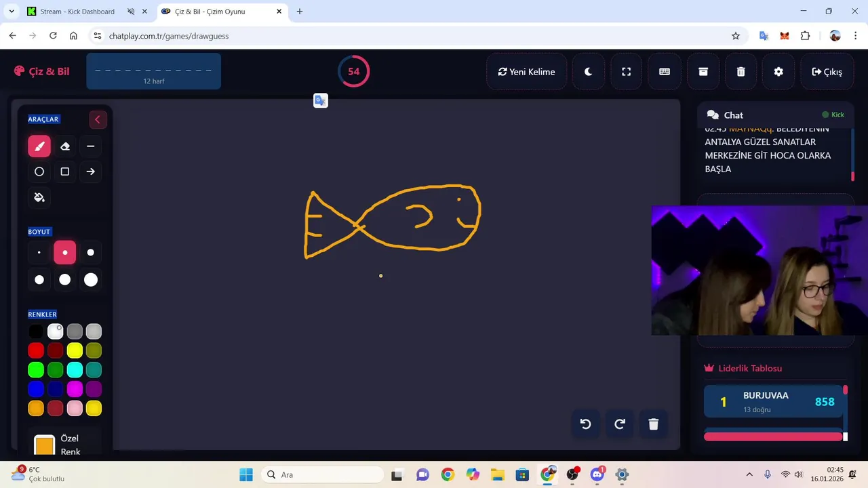Choose the largest brush size

91,279
